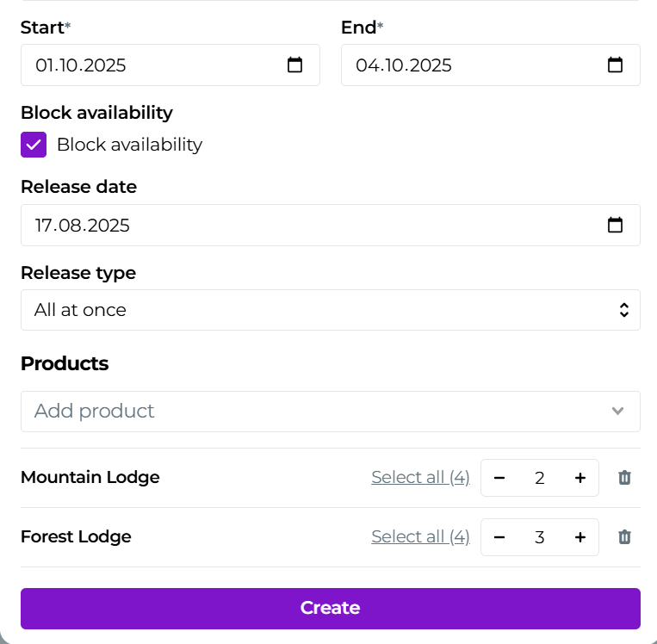
Task: Select all Mountain Lodge units
Action: click(420, 478)
